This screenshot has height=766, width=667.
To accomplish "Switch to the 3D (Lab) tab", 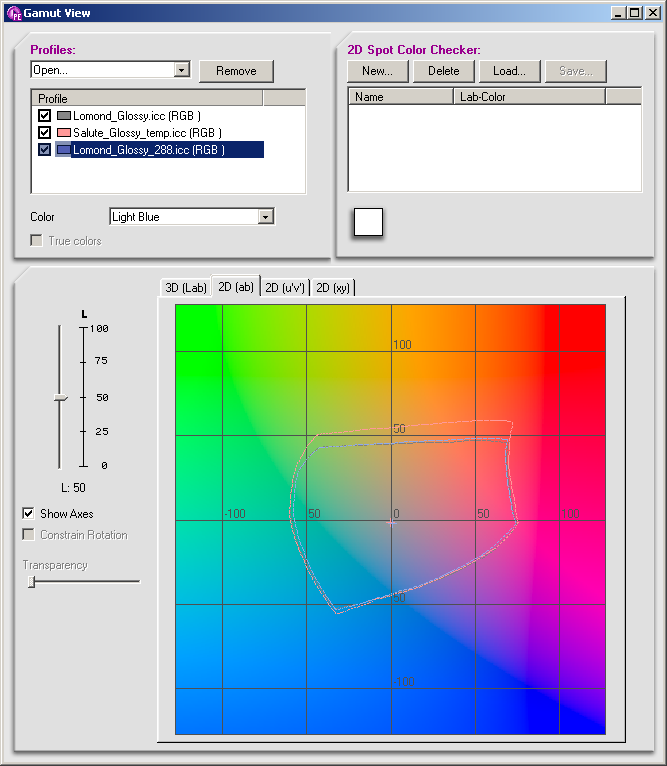I will click(186, 288).
